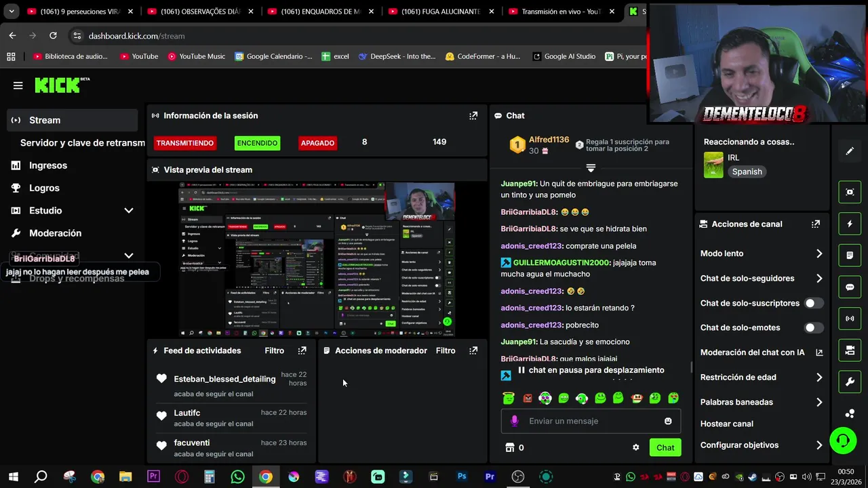Toggle Chat de solo-suscriptores switch
Screen dimensions: 868x488
813,303
